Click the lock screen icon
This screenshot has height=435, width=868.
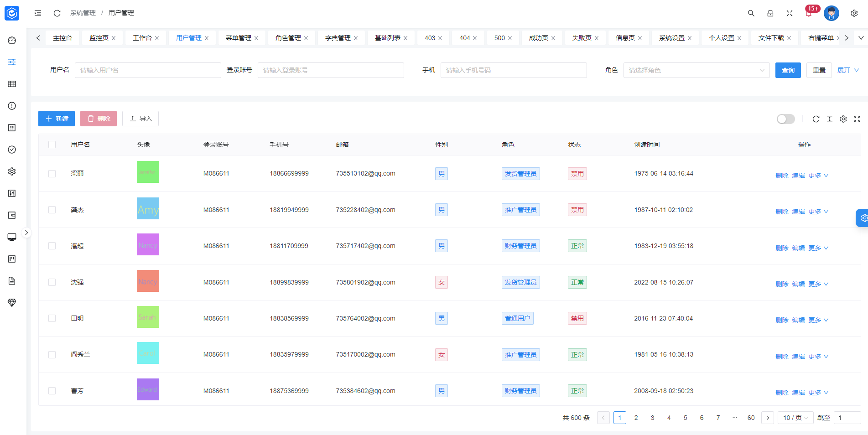tap(770, 13)
